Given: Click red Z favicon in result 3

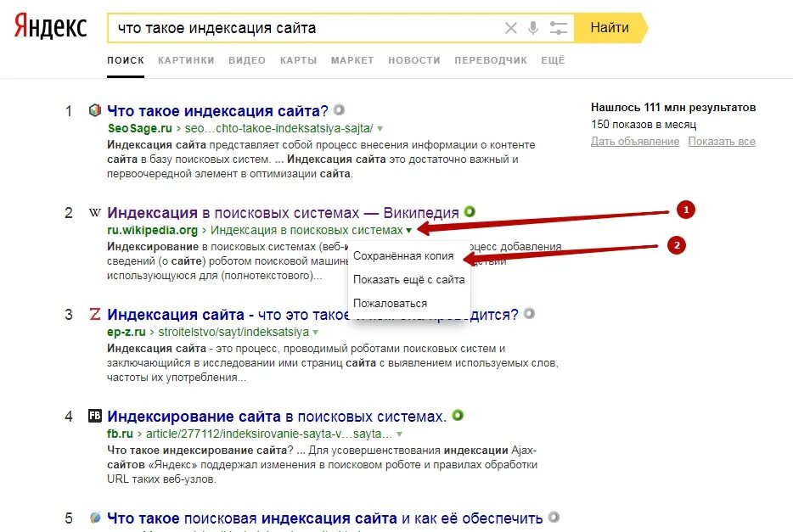Looking at the screenshot, I should [x=94, y=314].
